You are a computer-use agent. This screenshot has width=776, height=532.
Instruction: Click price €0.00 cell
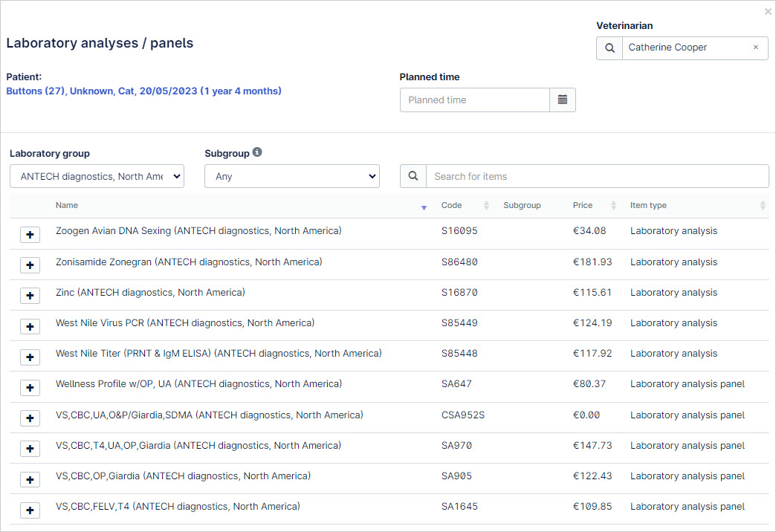[586, 415]
